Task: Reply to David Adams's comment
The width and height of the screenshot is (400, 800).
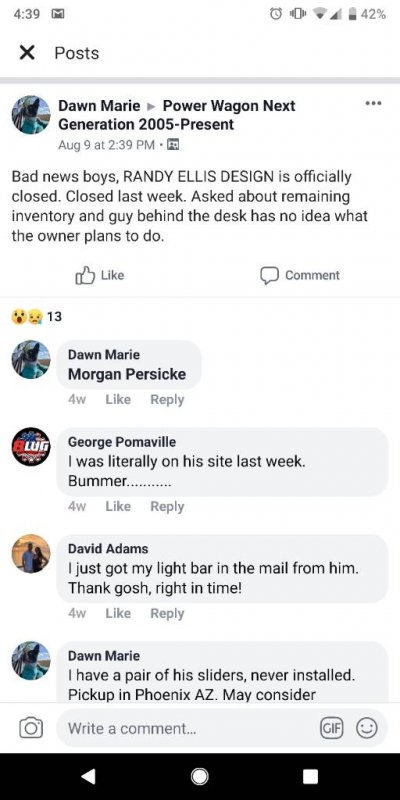Action: click(167, 613)
